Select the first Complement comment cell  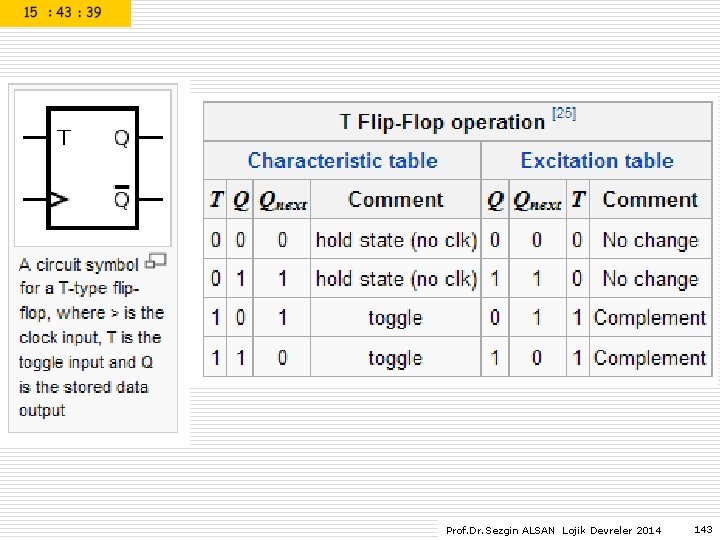[650, 318]
